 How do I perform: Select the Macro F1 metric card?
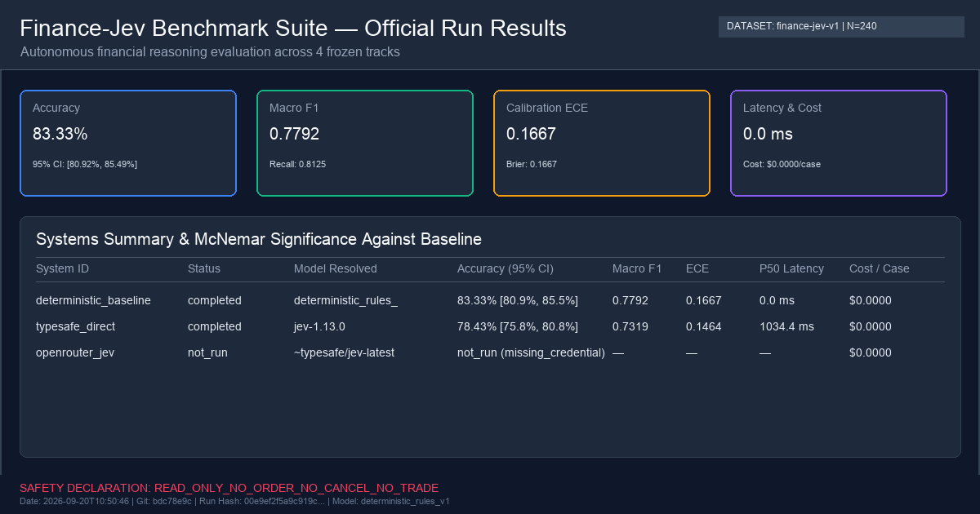point(365,144)
